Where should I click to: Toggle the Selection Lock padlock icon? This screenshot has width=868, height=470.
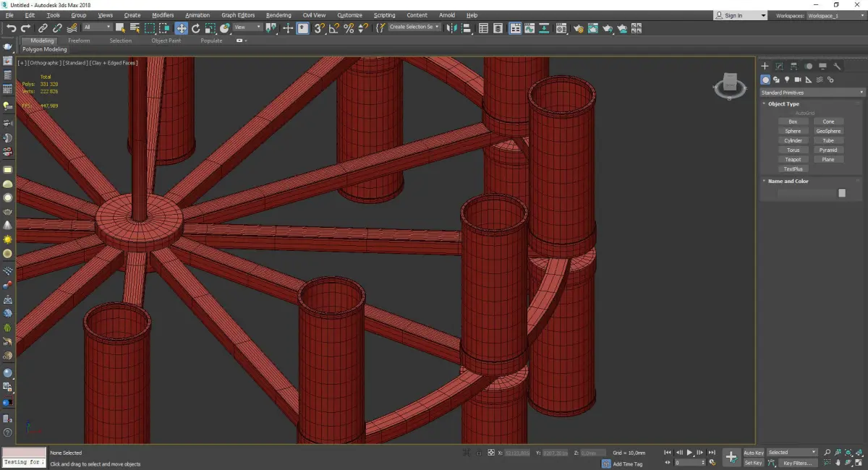[479, 453]
